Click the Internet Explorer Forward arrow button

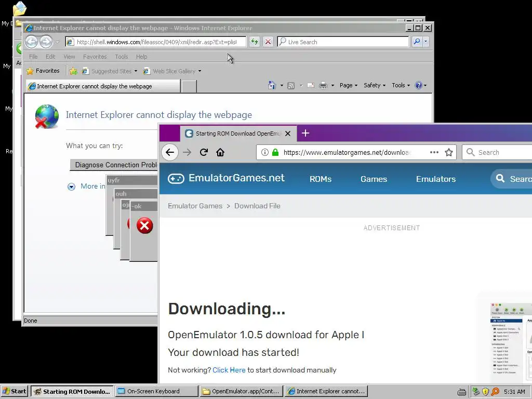[46, 42]
